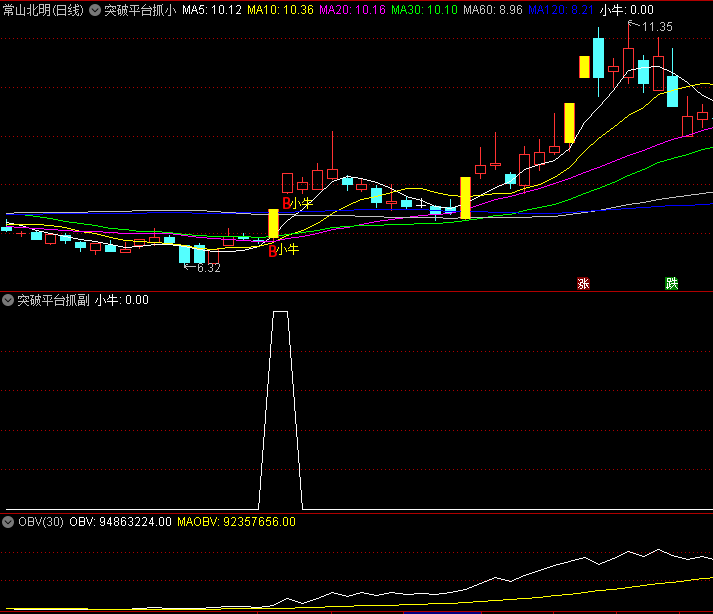Click the MA20: 10.16 label
This screenshot has width=713, height=614.
click(x=352, y=10)
